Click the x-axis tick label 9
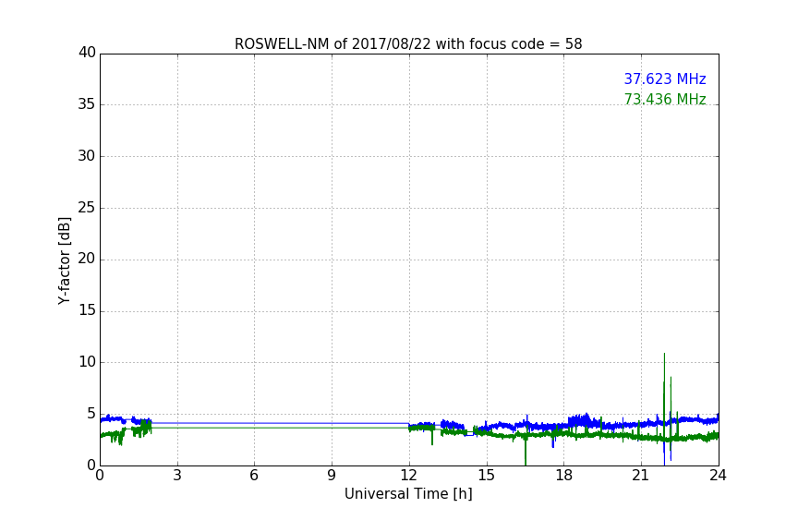Screen dimensions: 798x532 tap(332, 476)
